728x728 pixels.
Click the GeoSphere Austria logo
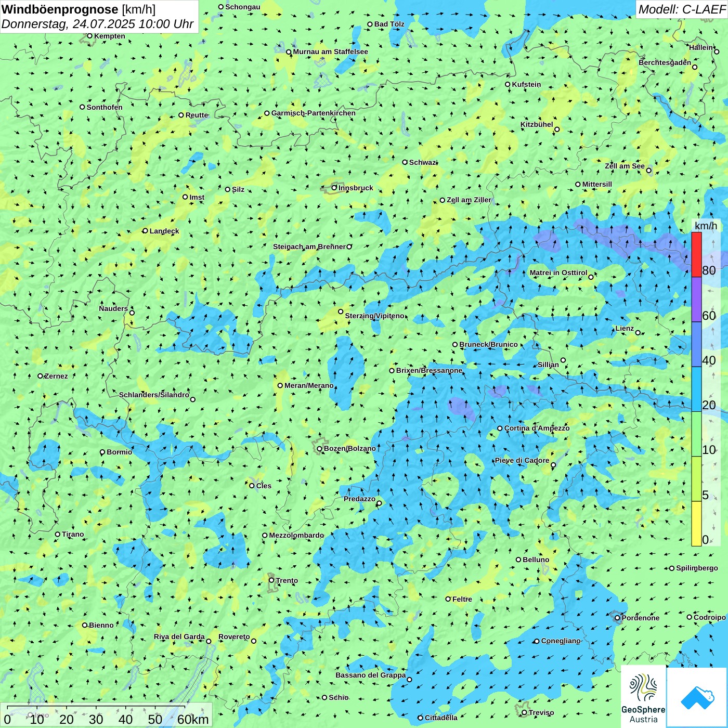(643, 697)
